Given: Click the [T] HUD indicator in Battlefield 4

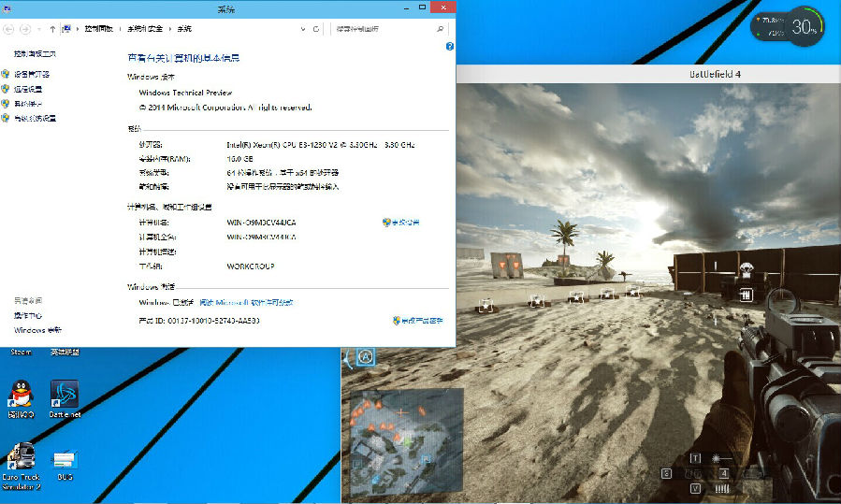Looking at the screenshot, I should tap(695, 458).
